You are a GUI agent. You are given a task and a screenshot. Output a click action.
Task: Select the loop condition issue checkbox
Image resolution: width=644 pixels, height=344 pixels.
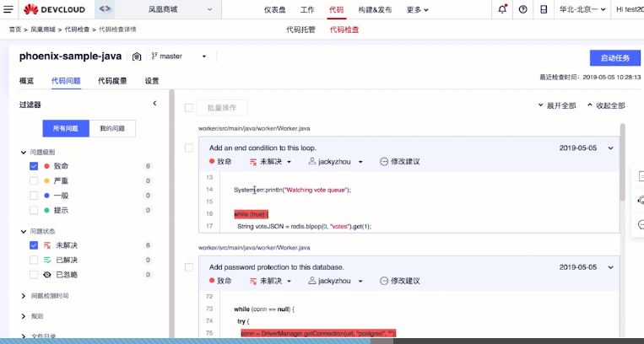point(189,148)
